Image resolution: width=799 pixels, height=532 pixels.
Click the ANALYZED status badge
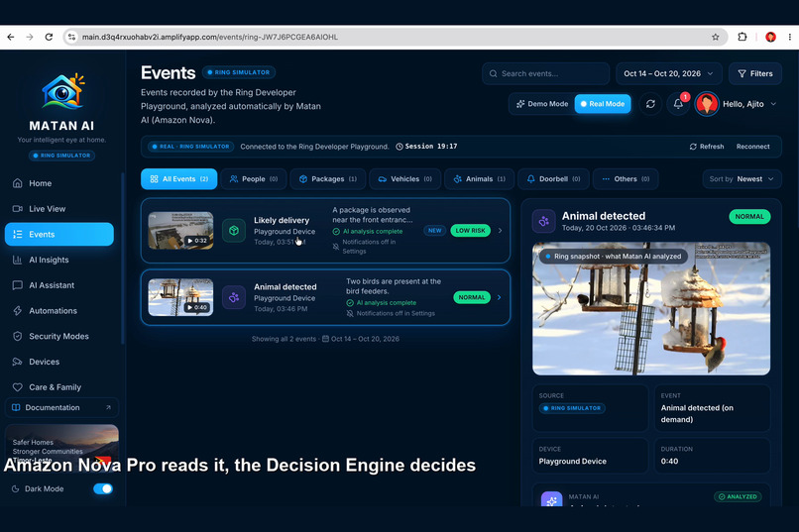point(738,497)
